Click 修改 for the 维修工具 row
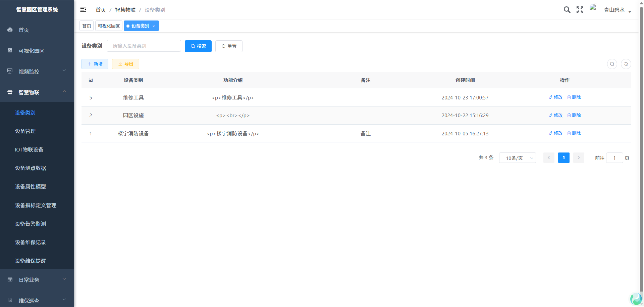Screen dimensions: 644x307 (556, 97)
